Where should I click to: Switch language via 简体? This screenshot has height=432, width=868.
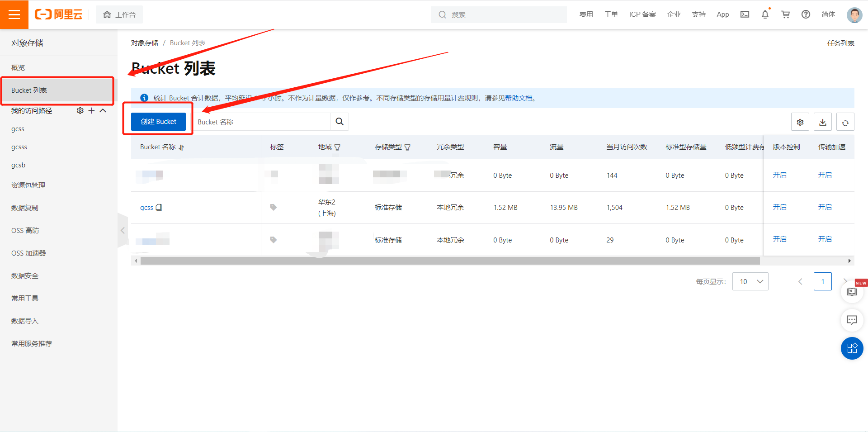(x=828, y=14)
